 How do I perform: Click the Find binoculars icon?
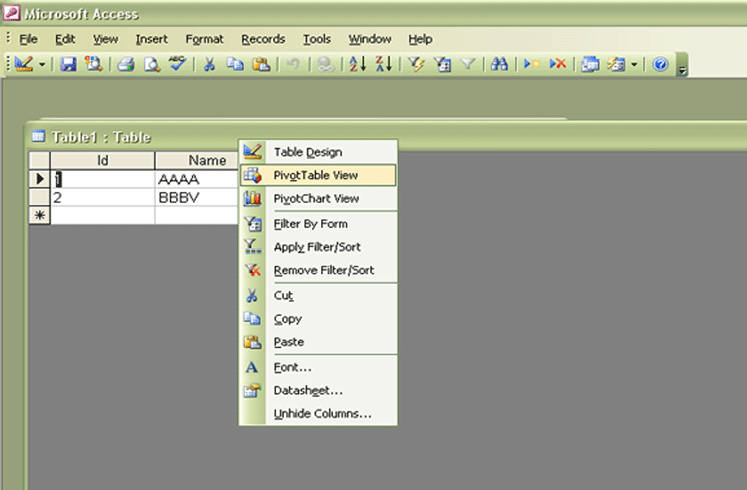pos(499,64)
